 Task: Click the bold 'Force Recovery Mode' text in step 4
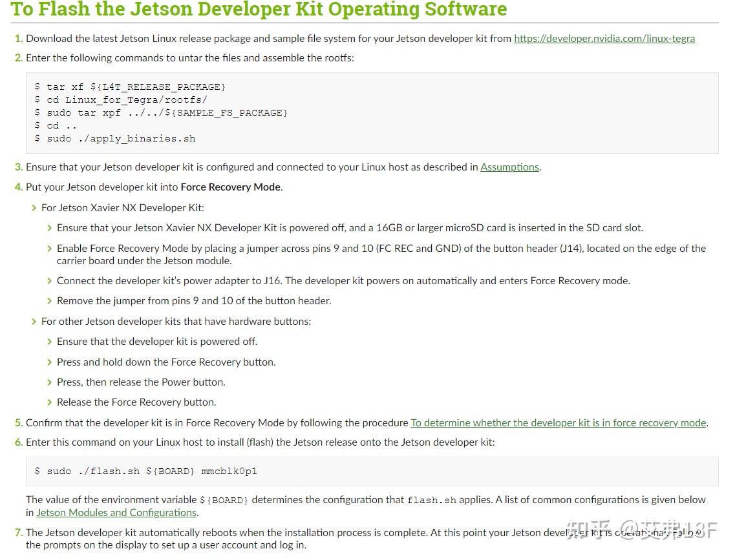(231, 187)
